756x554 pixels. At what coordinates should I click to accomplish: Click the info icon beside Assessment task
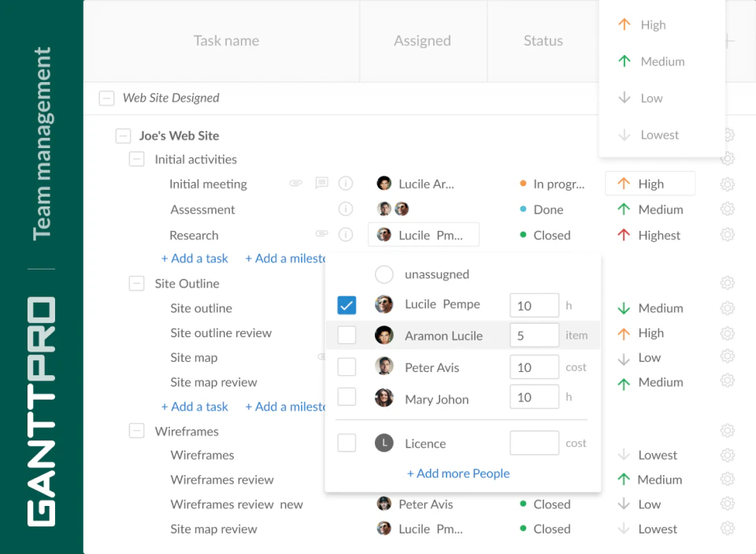tap(346, 208)
